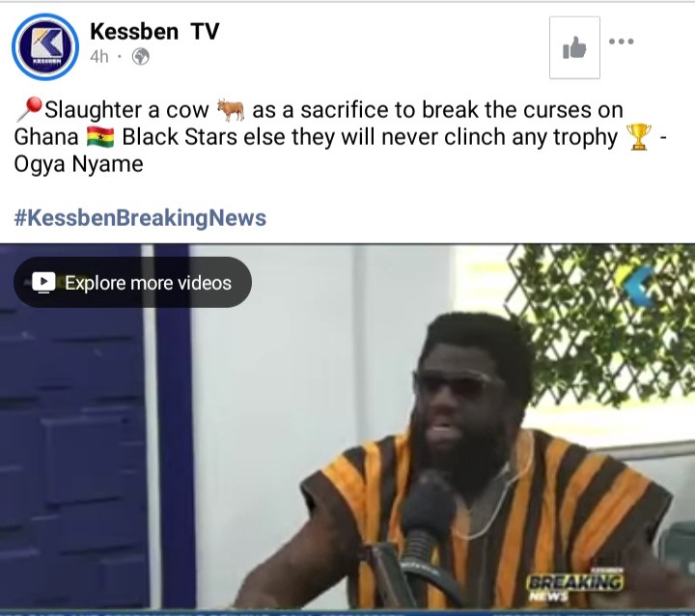Tap the Explore more videos button
The width and height of the screenshot is (695, 616).
[132, 283]
